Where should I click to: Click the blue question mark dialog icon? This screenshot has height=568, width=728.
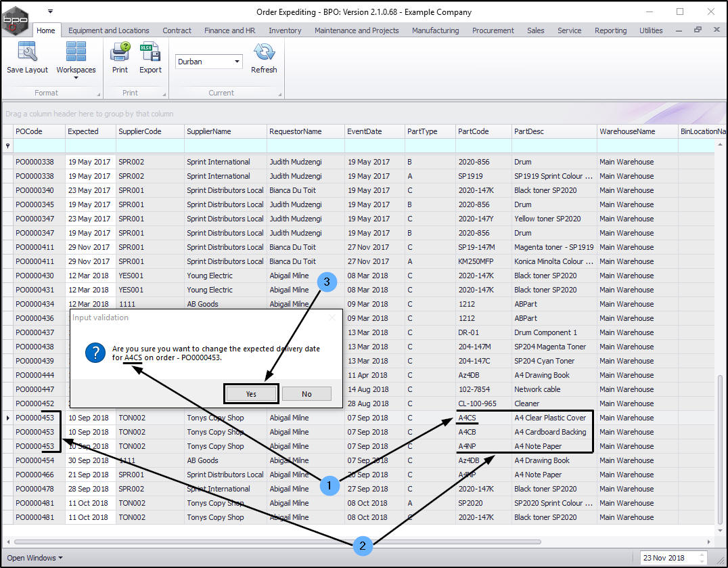(x=95, y=353)
